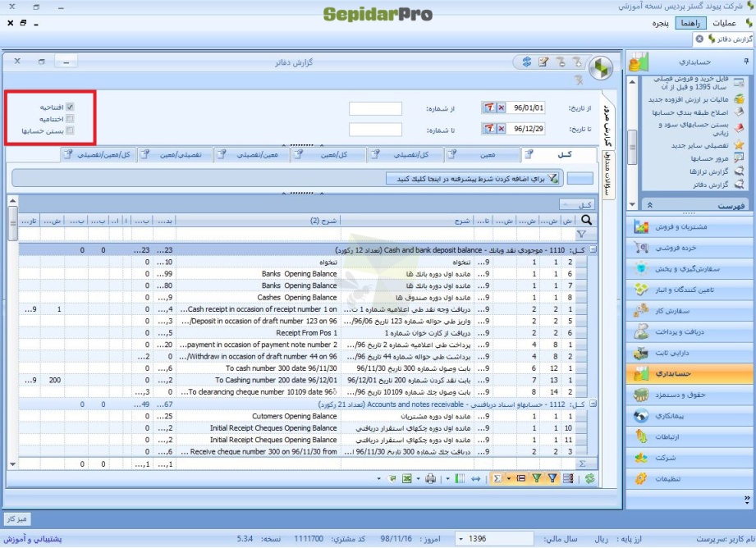
Task: Open گزارش دفاتر in the side panel
Action: click(x=711, y=185)
